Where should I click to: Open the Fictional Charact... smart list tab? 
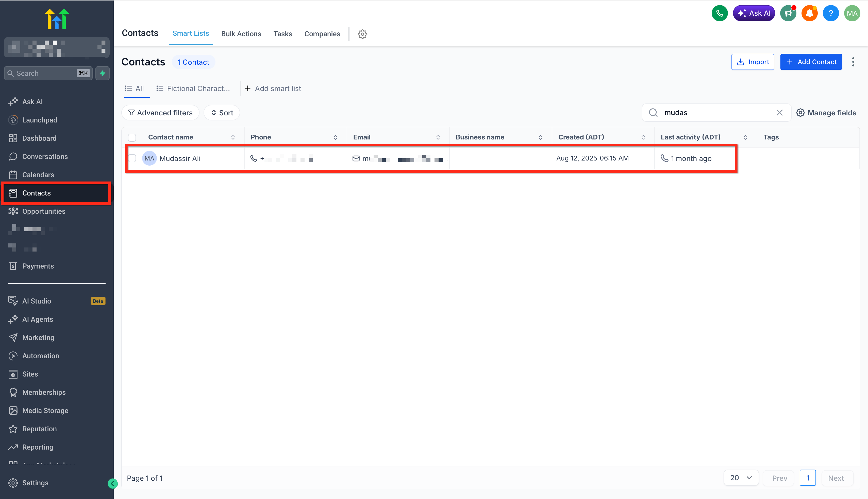(193, 88)
